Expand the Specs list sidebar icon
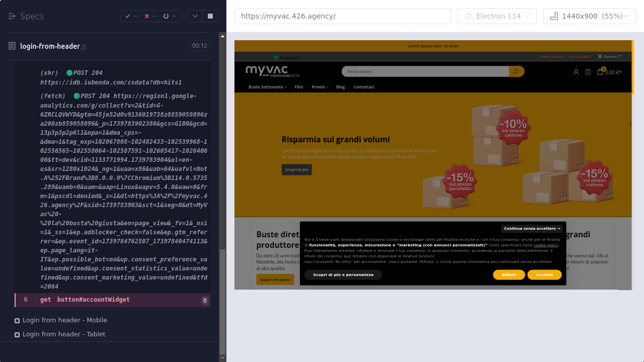 [12, 16]
